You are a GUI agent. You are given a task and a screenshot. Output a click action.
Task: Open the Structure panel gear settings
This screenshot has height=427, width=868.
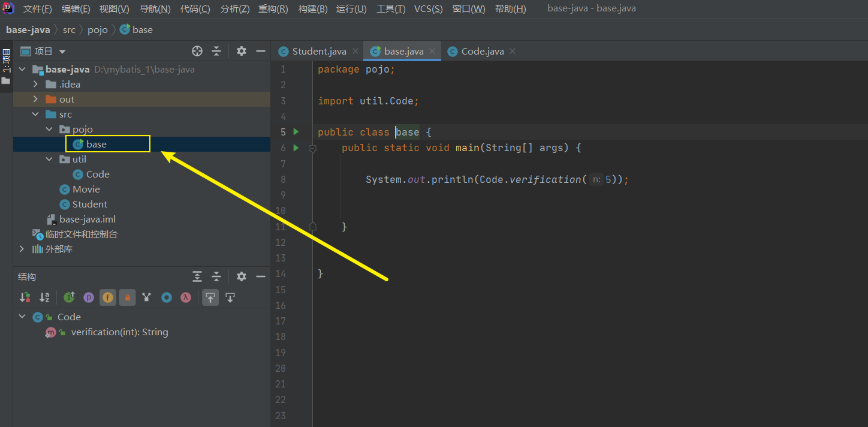(x=242, y=276)
